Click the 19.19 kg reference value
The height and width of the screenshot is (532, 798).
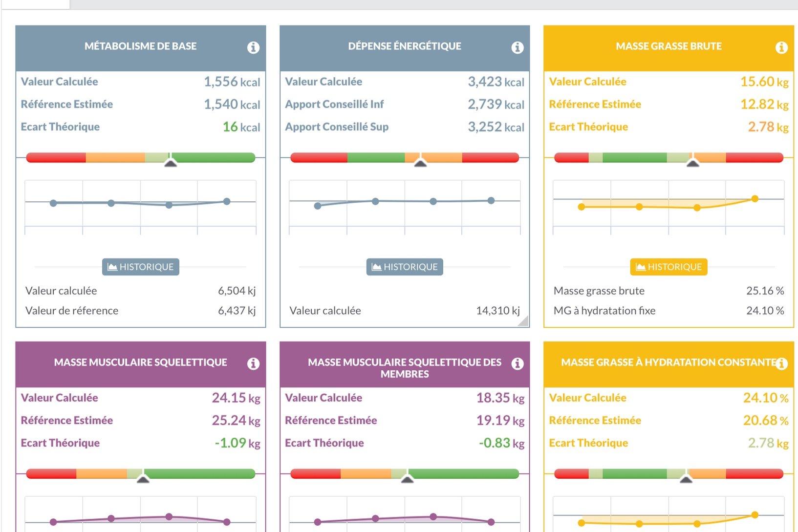pos(500,420)
